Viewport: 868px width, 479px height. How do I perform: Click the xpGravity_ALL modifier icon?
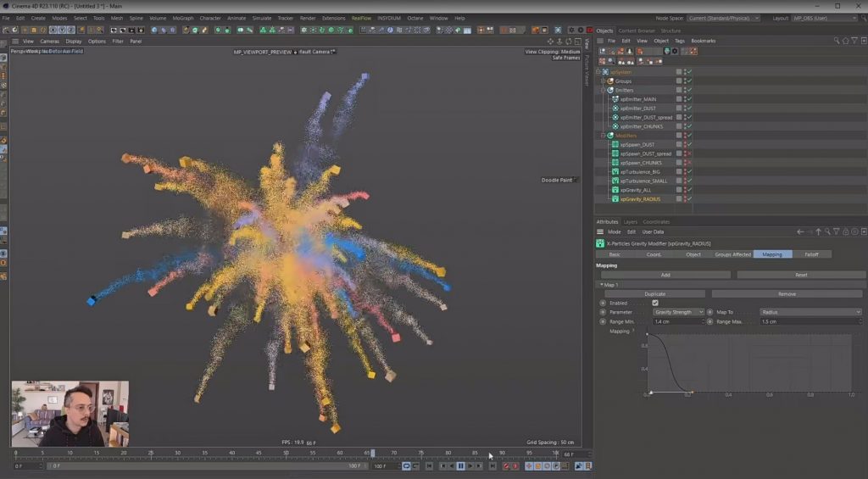(x=615, y=190)
